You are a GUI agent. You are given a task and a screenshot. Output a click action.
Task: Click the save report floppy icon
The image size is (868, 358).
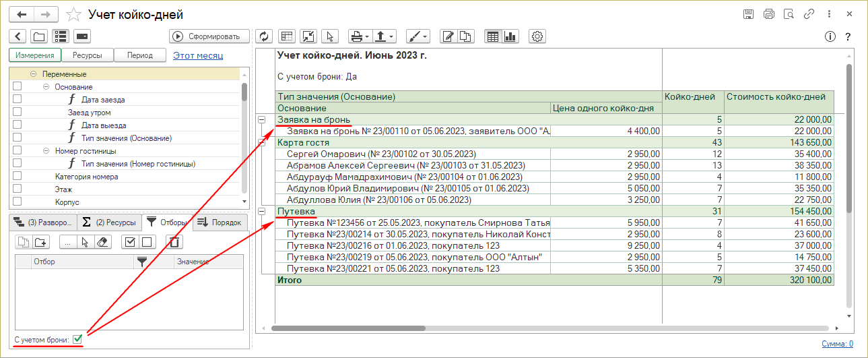(x=747, y=14)
